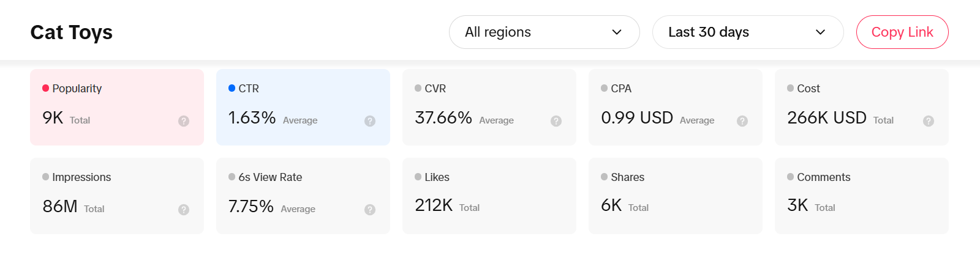This screenshot has width=980, height=258.
Task: Click the 6s View Rate help icon
Action: (370, 210)
